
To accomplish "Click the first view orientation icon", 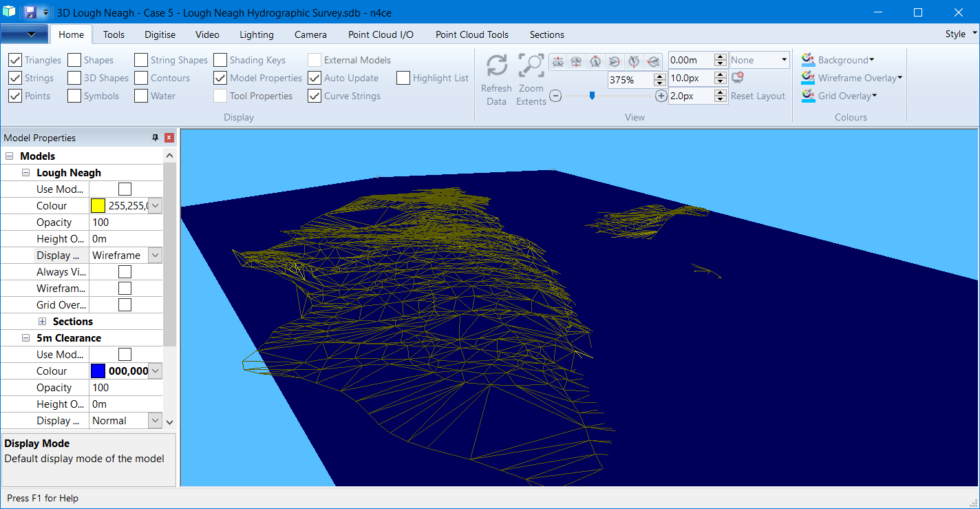I will point(557,61).
